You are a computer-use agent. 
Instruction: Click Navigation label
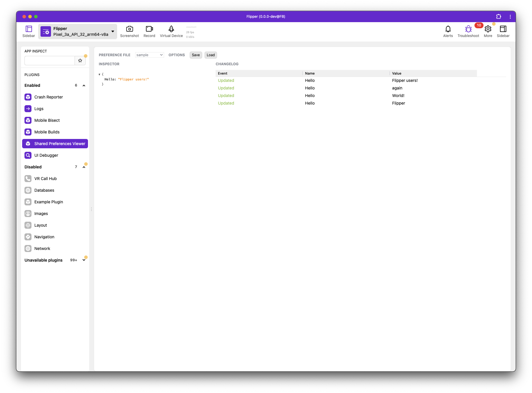coord(44,237)
